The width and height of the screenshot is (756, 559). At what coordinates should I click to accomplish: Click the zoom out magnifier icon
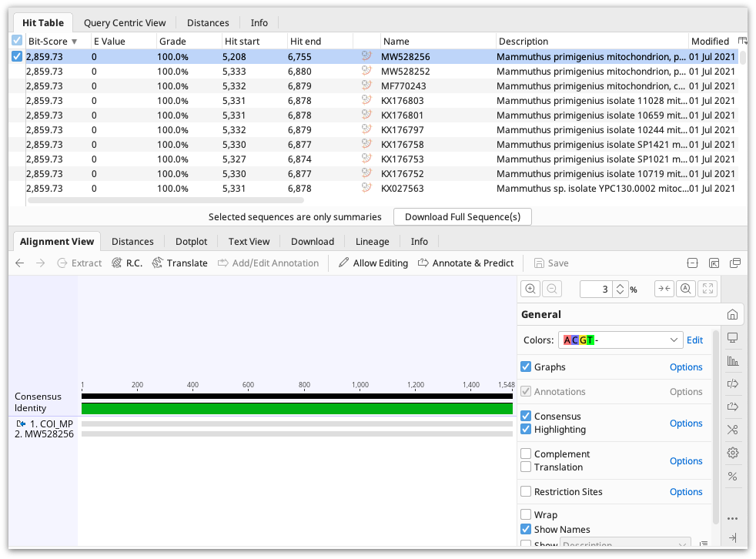(x=552, y=289)
